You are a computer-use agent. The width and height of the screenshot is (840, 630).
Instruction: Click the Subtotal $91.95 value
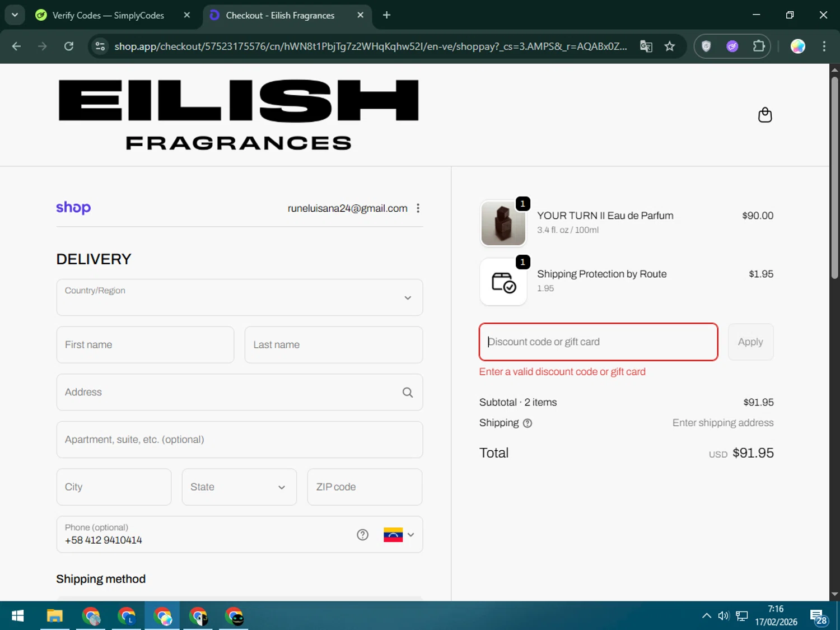pos(758,403)
